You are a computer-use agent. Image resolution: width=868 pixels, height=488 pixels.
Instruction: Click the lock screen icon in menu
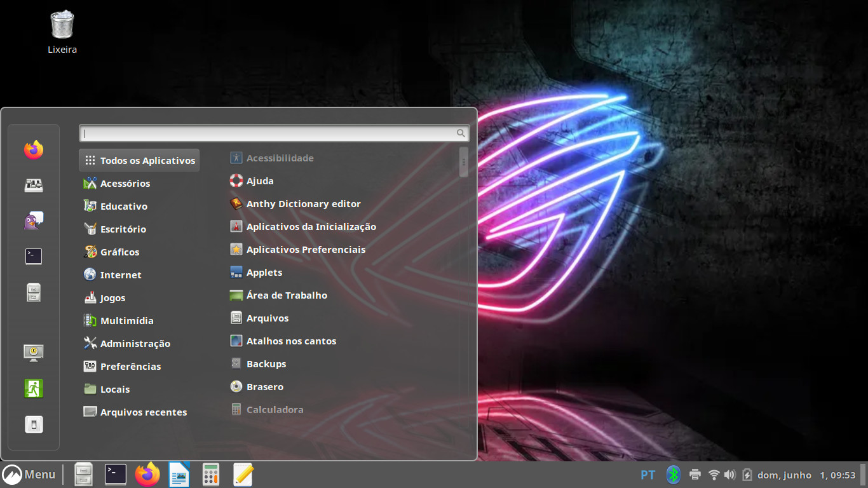point(34,352)
